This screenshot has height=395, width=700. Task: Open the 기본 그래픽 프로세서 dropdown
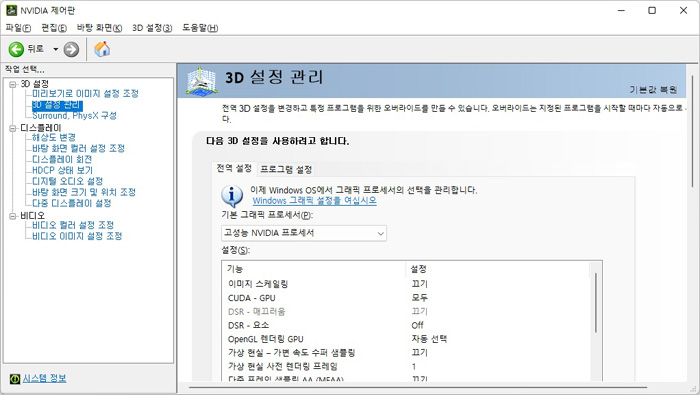[x=304, y=233]
